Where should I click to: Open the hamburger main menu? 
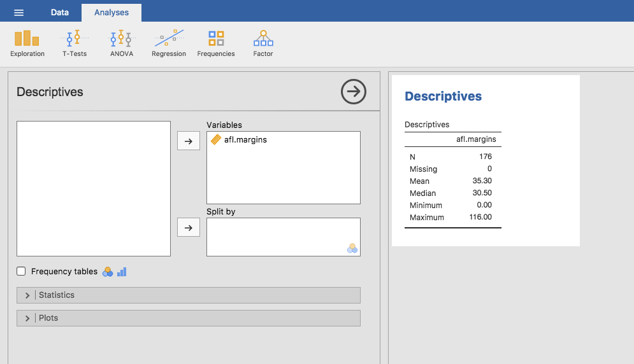(18, 13)
